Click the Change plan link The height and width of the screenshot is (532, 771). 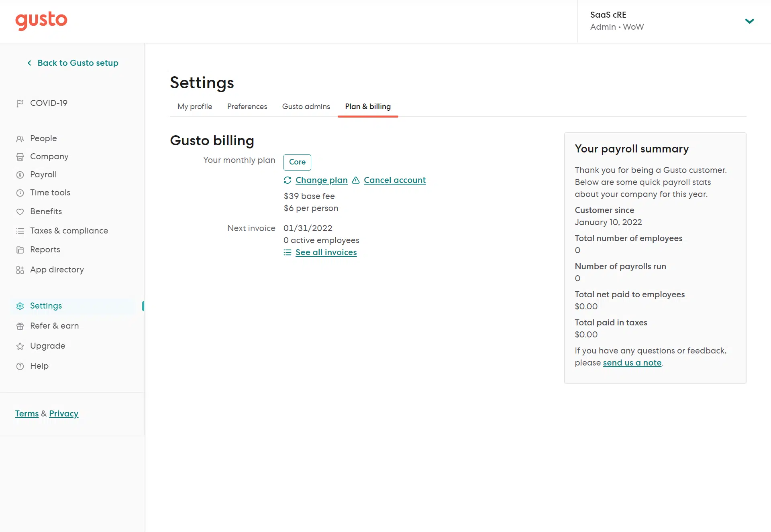click(321, 181)
